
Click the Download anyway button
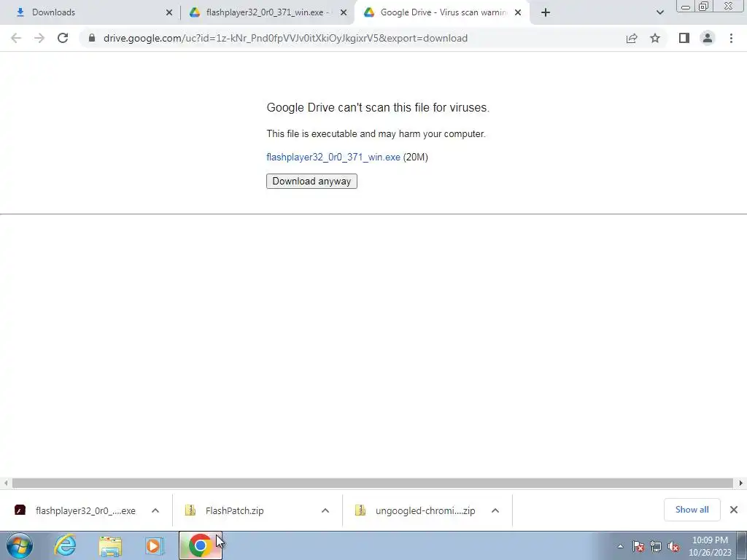click(x=311, y=181)
